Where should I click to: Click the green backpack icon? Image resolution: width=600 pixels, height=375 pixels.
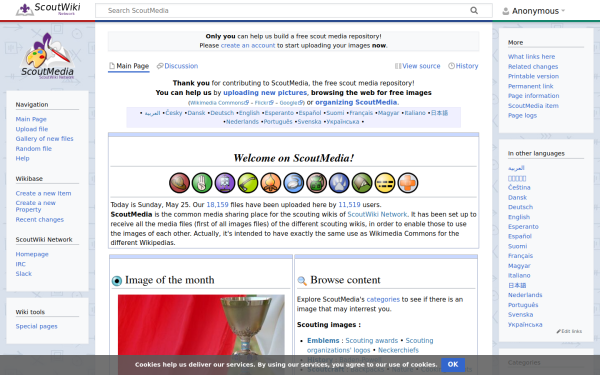pos(316,183)
